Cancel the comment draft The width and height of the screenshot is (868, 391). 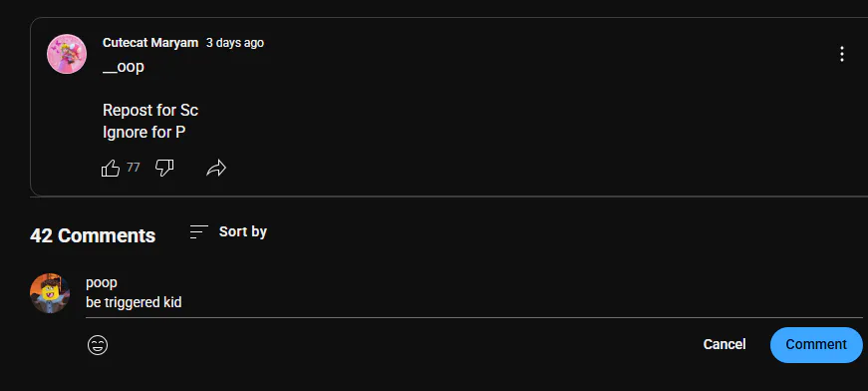coord(724,344)
